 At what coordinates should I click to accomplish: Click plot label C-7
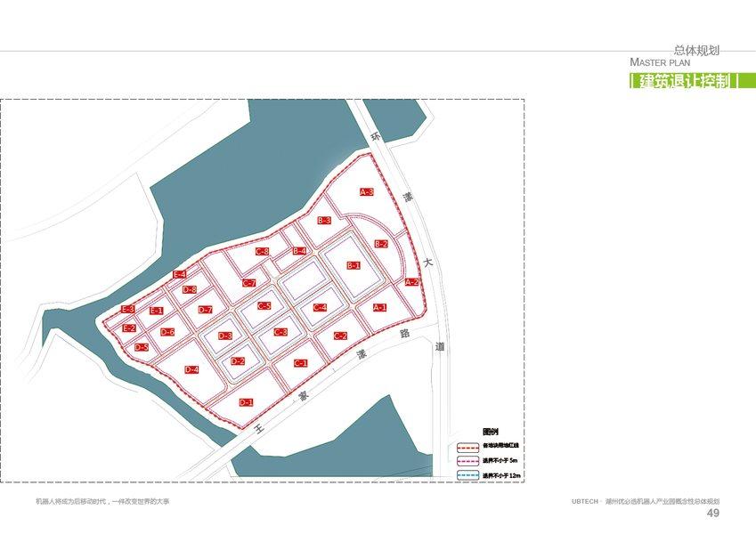tap(248, 283)
